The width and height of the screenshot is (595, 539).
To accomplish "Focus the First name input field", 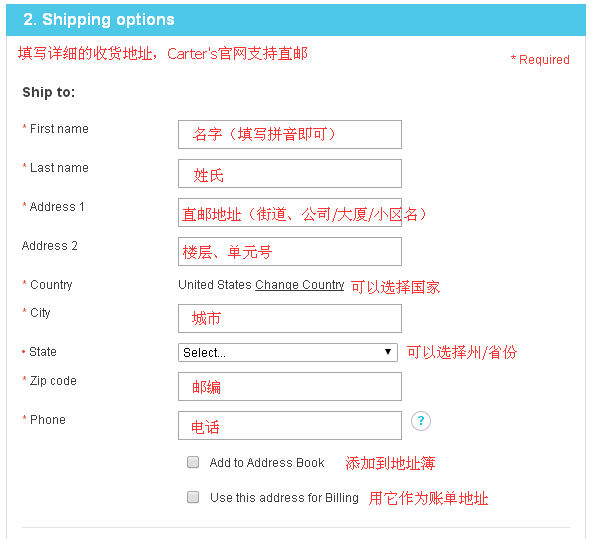I will point(290,134).
